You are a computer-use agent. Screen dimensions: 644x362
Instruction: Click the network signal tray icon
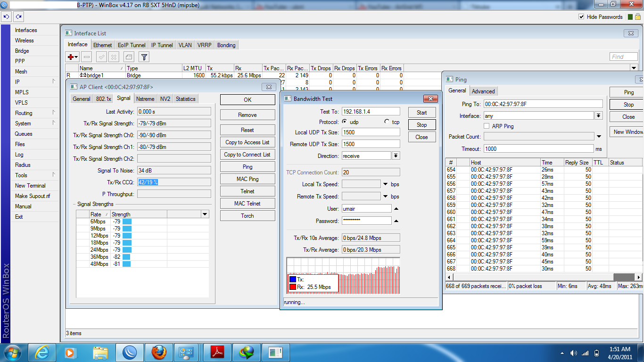(x=585, y=353)
